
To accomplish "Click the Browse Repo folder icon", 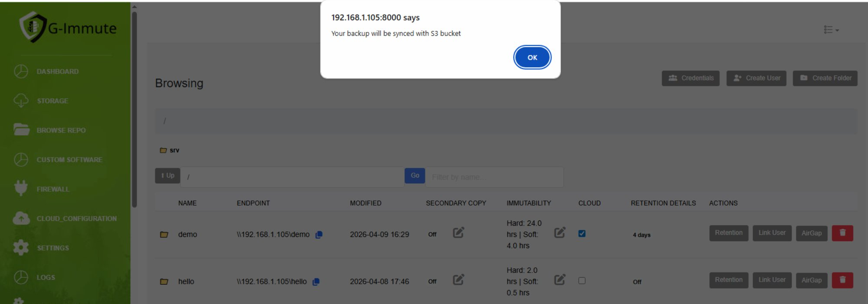I will 21,129.
